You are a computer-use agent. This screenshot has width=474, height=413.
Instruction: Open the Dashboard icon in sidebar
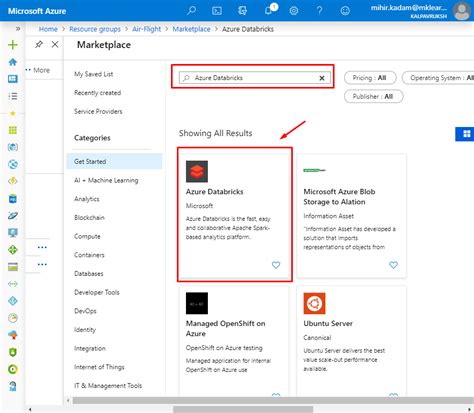pyautogui.click(x=13, y=79)
